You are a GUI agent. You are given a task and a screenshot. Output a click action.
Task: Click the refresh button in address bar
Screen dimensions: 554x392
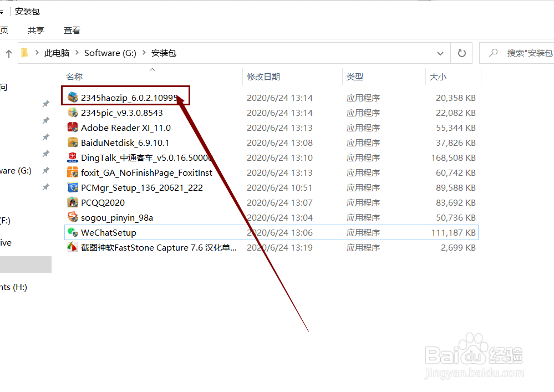click(462, 53)
